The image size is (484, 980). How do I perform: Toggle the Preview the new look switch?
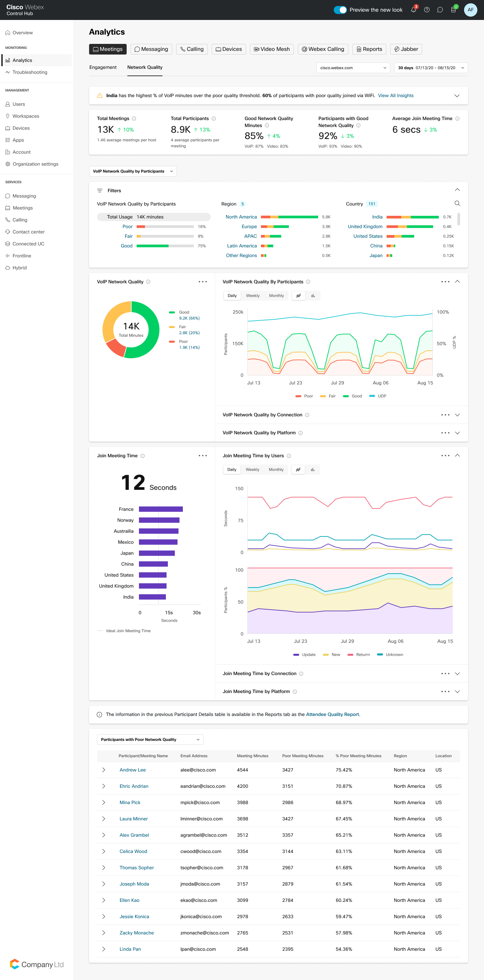point(340,10)
